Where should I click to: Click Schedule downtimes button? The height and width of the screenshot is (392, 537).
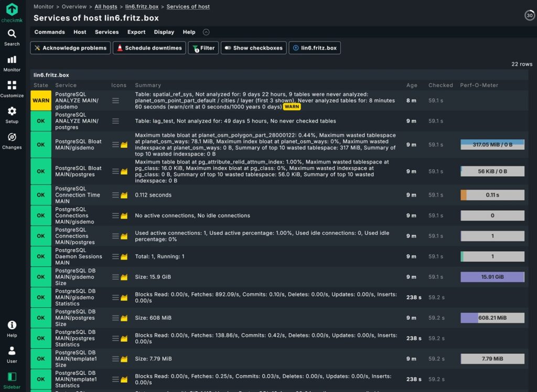click(x=149, y=48)
